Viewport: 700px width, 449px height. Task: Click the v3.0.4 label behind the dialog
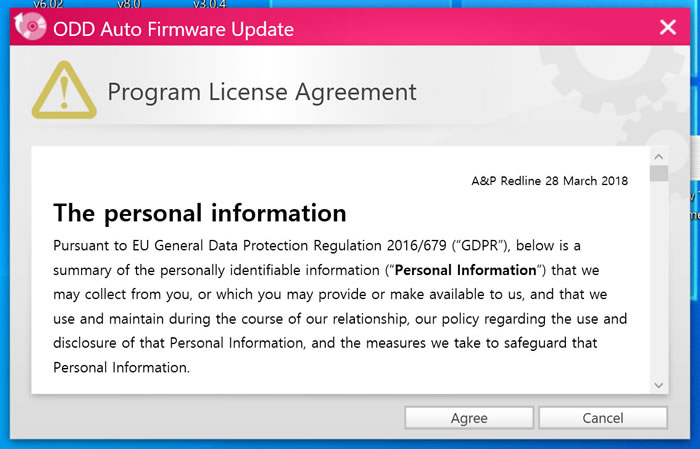209,4
